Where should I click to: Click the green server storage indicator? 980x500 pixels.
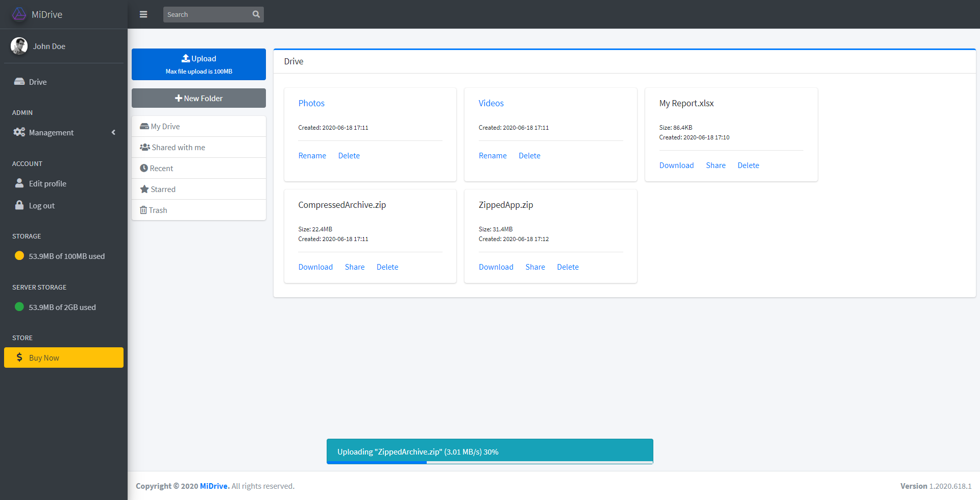tap(19, 307)
